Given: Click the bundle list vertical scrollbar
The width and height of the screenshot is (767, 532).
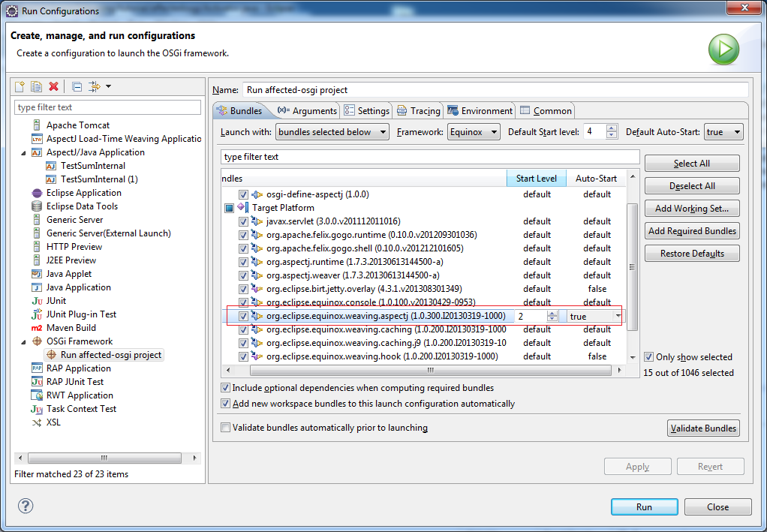Looking at the screenshot, I should 633,266.
